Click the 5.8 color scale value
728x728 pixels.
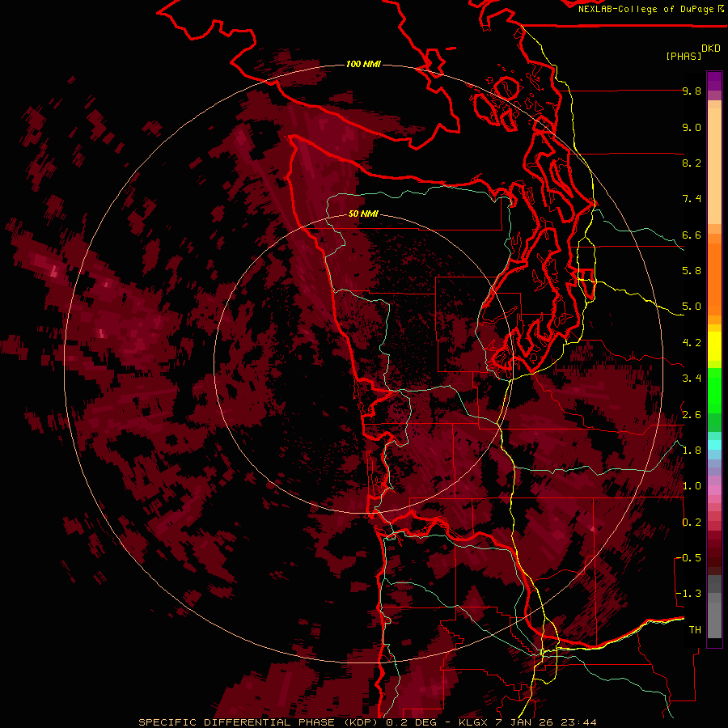click(692, 271)
